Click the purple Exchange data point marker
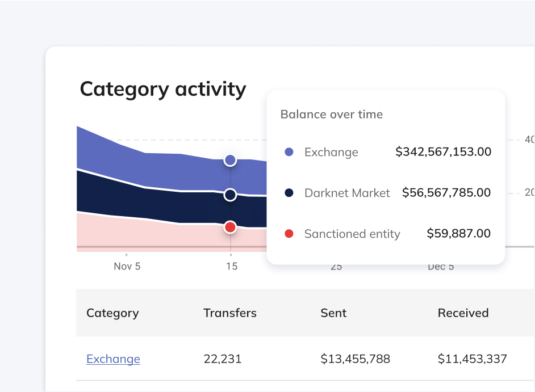This screenshot has width=535, height=392. pyautogui.click(x=230, y=160)
